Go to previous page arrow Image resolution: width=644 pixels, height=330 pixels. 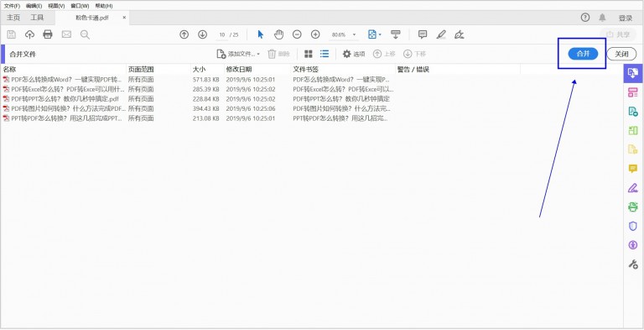[x=184, y=34]
